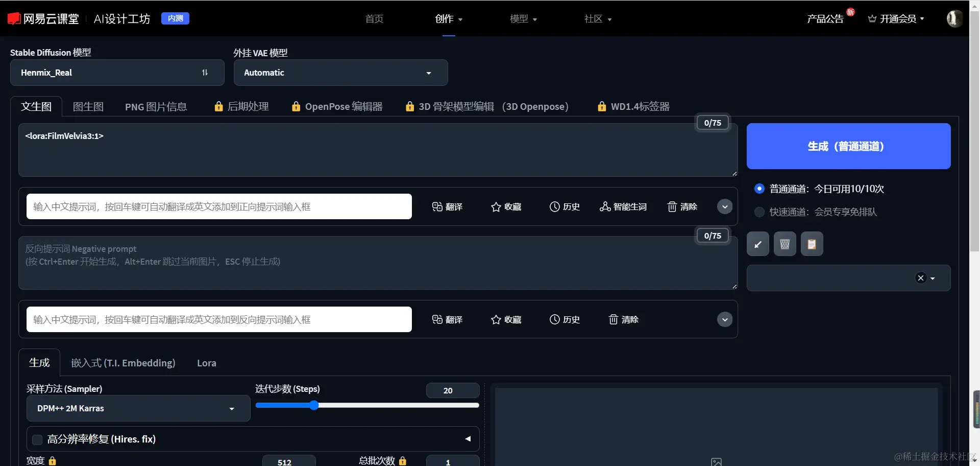Select 普通通道 radio option
This screenshot has height=466, width=980.
(759, 189)
